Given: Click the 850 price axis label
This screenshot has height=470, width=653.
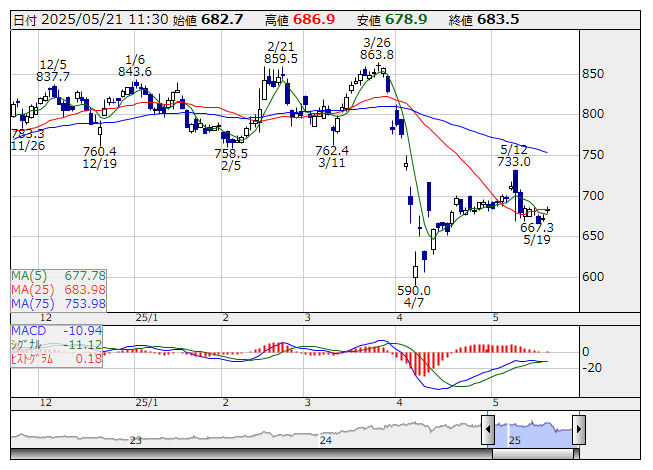Looking at the screenshot, I should 593,74.
